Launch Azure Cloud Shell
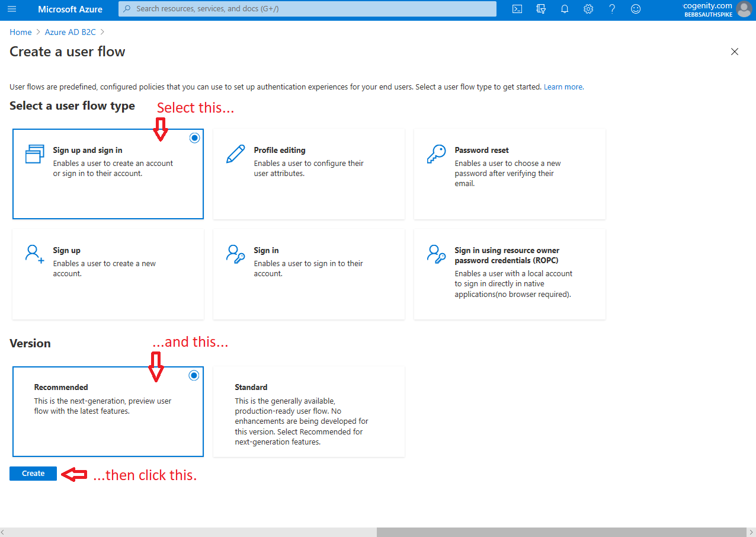 click(517, 9)
